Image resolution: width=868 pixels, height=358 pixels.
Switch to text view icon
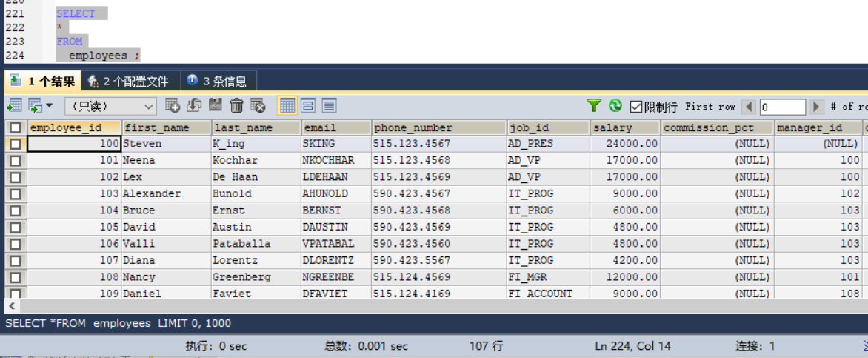pos(330,105)
